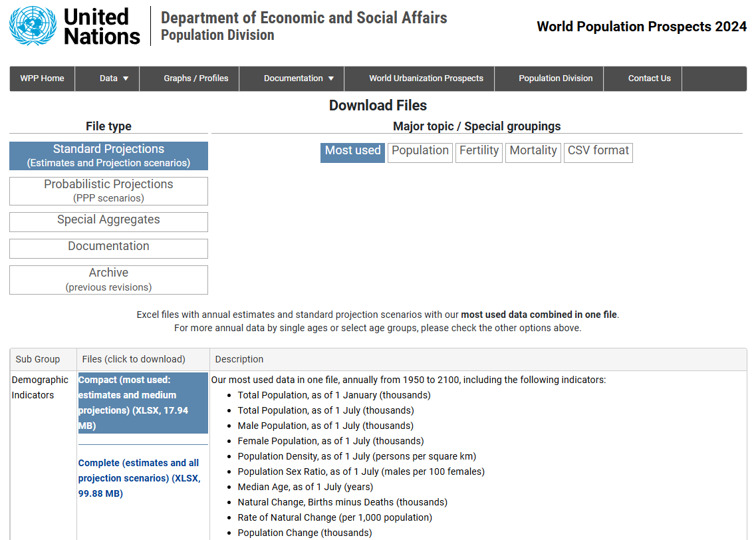Select Archive previous revisions option
This screenshot has height=540, width=756.
[108, 279]
